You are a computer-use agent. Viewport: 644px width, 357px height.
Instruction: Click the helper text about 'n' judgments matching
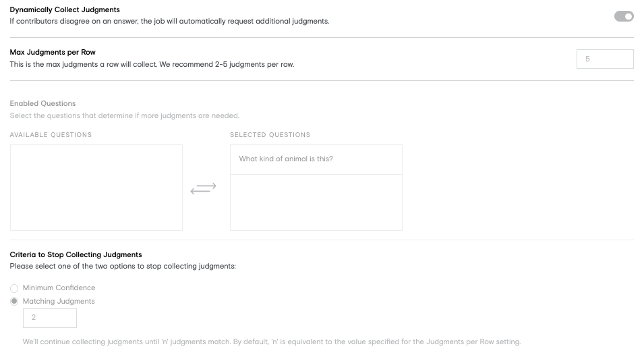point(272,341)
